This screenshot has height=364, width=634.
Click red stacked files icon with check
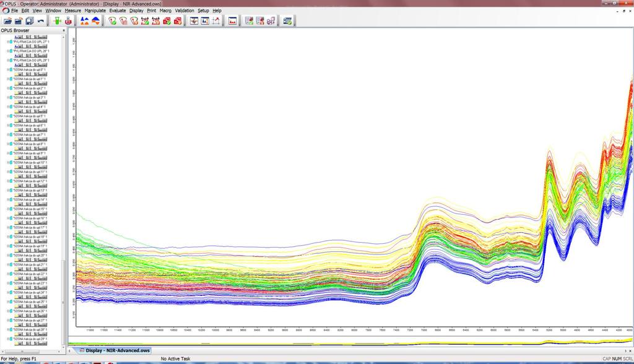(167, 20)
